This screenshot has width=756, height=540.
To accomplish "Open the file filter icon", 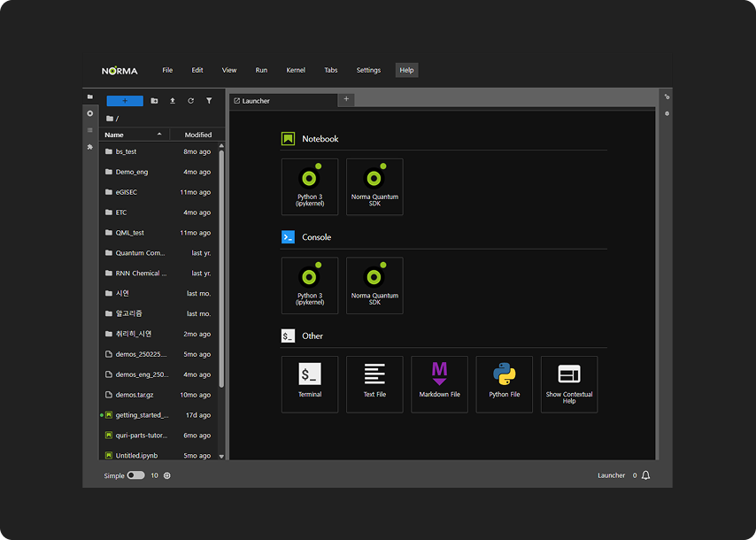I will [209, 101].
